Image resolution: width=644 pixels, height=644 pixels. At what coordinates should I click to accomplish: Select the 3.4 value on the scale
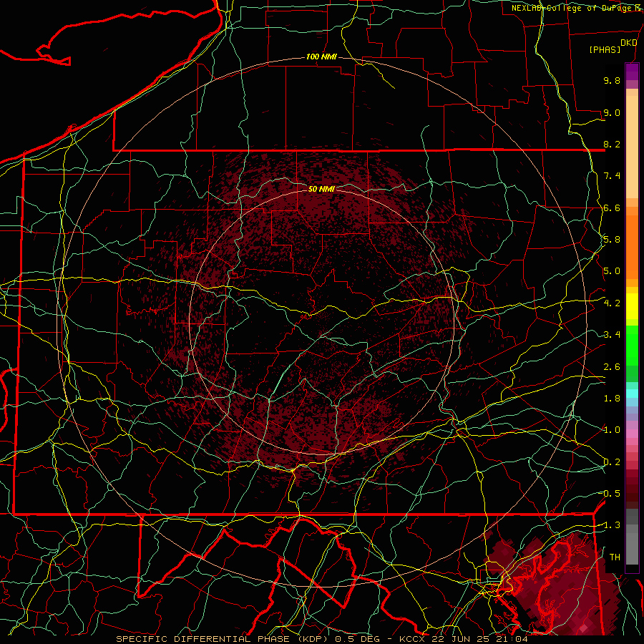click(612, 335)
